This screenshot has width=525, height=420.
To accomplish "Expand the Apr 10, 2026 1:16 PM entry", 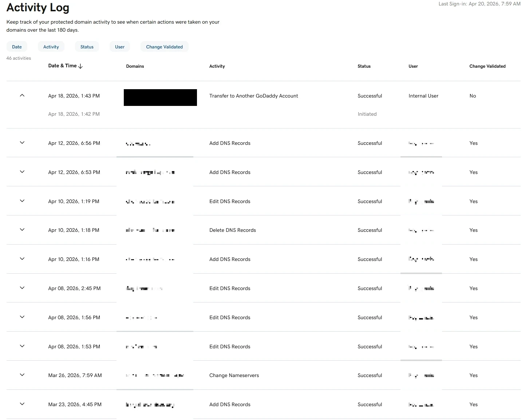I will (22, 259).
